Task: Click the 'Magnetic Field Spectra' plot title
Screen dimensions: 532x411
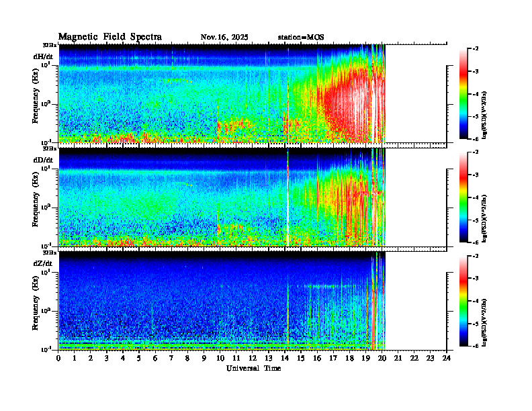Action: click(x=110, y=37)
